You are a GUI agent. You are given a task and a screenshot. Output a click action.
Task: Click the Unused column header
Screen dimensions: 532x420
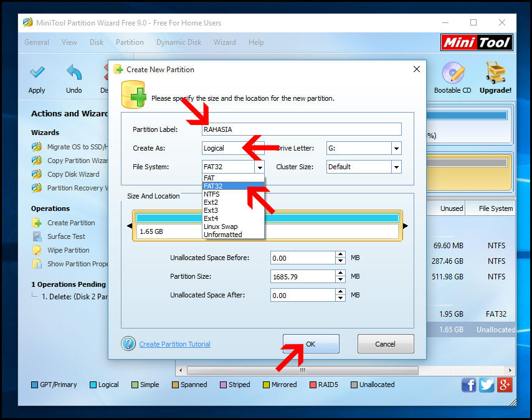(x=446, y=208)
